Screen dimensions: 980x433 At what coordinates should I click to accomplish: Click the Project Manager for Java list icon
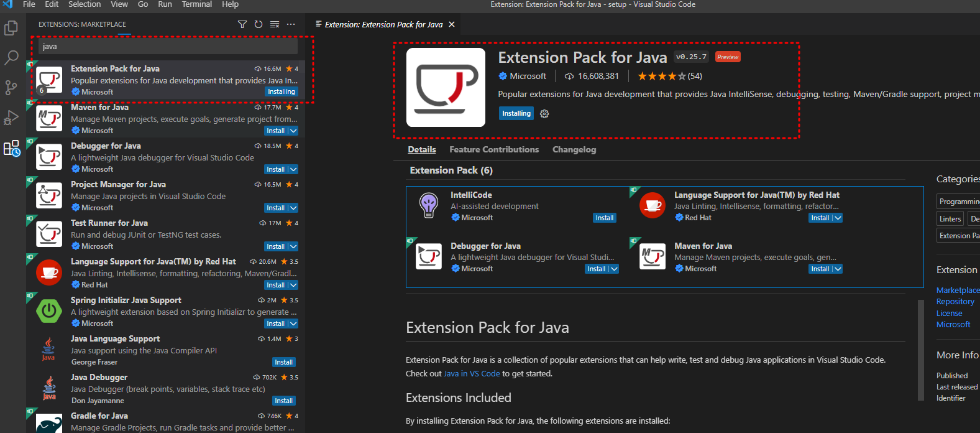click(49, 195)
